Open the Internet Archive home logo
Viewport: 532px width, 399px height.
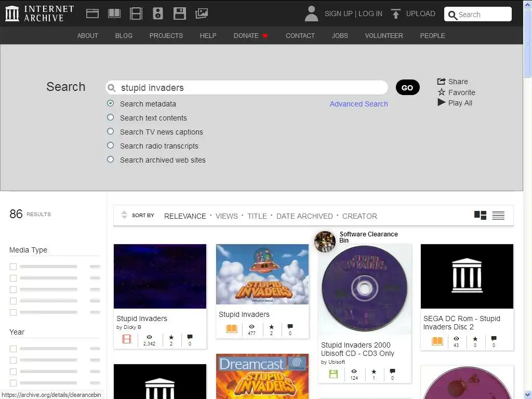(x=39, y=14)
